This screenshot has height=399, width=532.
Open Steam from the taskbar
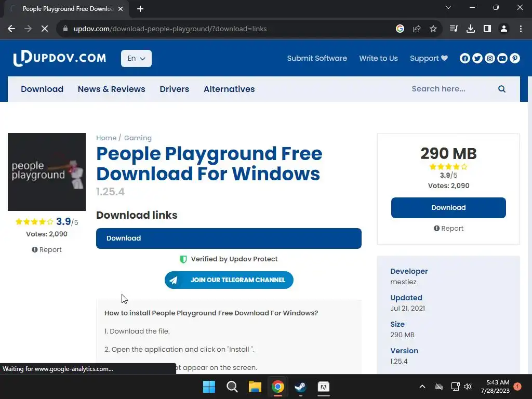pyautogui.click(x=300, y=387)
